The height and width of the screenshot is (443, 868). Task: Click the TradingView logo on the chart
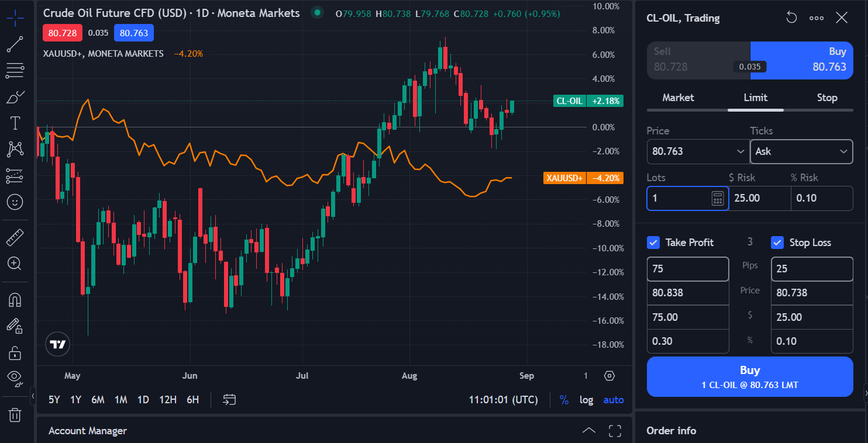pyautogui.click(x=58, y=344)
